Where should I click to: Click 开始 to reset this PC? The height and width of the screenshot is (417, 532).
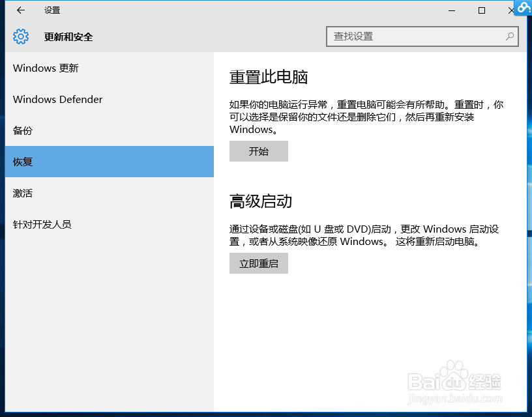(259, 151)
